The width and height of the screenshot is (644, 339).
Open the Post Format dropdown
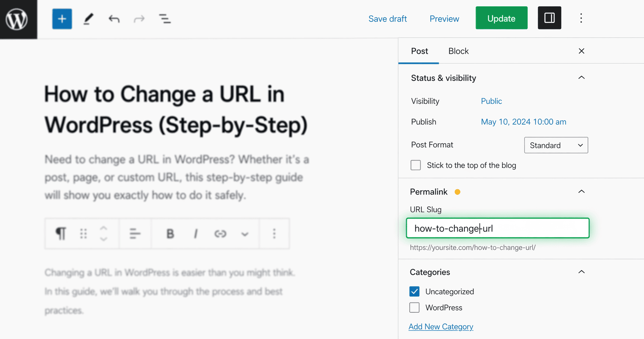coord(556,145)
